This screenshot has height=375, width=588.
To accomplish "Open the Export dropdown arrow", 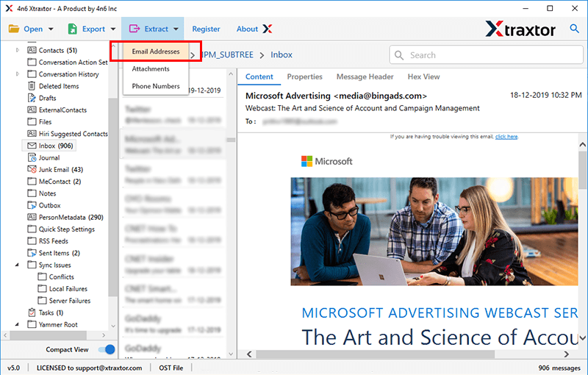I will [x=113, y=29].
